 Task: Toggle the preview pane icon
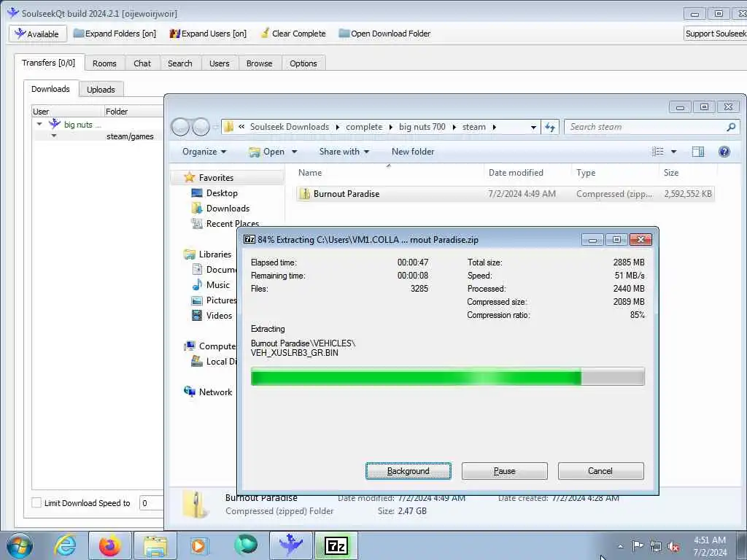[x=698, y=152]
